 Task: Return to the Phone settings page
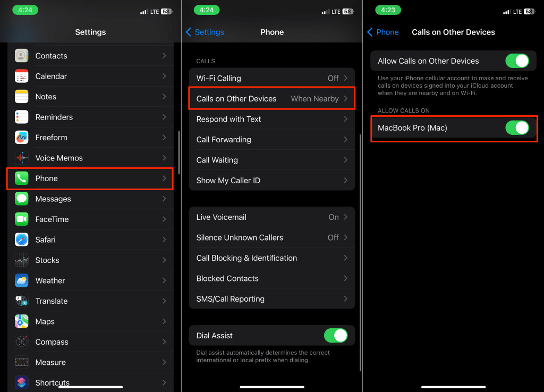click(383, 32)
